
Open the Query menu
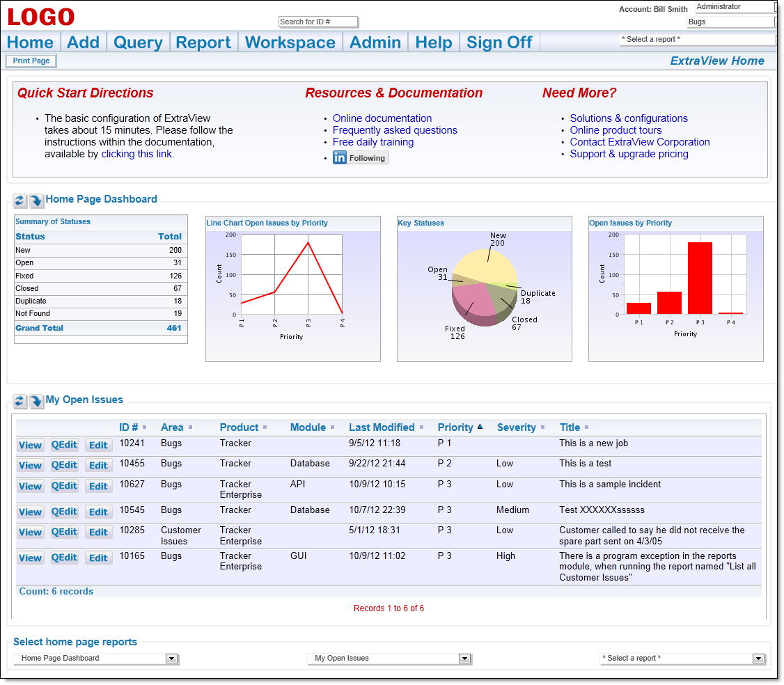138,42
